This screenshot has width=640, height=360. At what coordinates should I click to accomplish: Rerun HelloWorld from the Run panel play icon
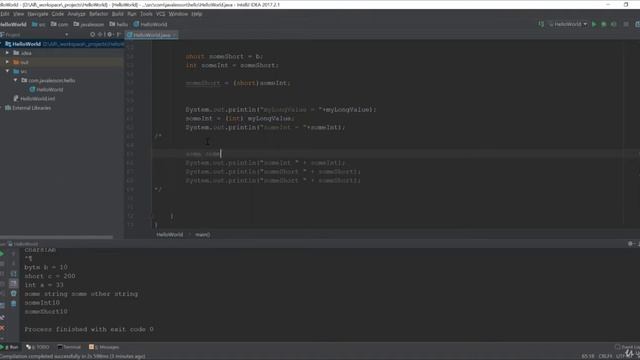coord(2,254)
